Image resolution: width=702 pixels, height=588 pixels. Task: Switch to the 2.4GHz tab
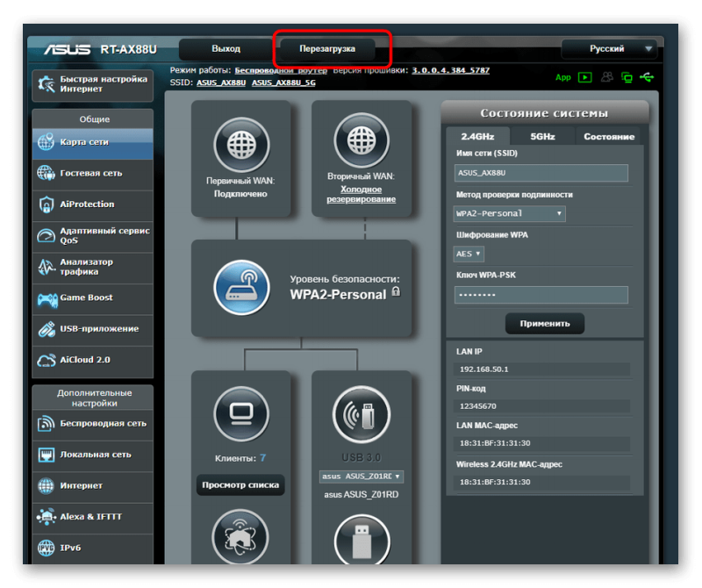[x=477, y=137]
